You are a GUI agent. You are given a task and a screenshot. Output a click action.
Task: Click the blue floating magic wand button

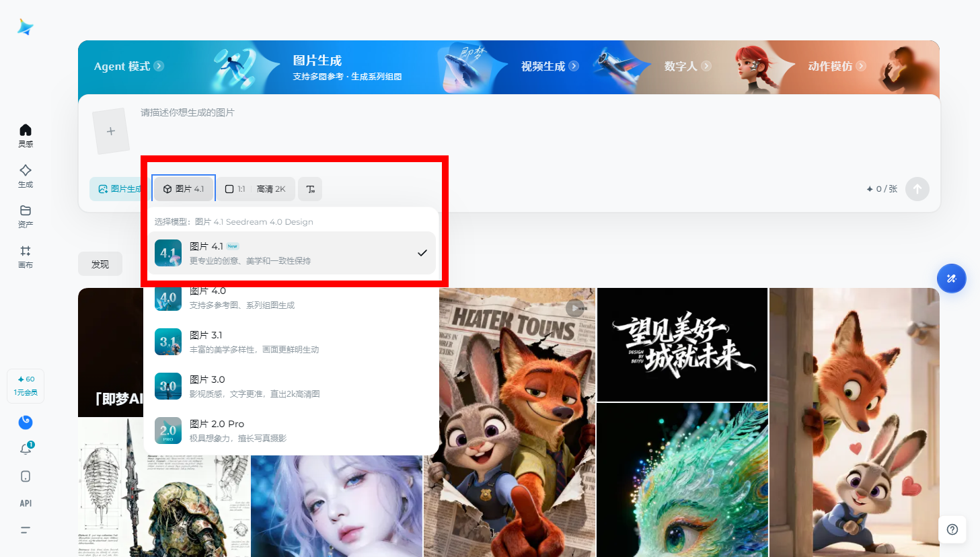pyautogui.click(x=951, y=278)
